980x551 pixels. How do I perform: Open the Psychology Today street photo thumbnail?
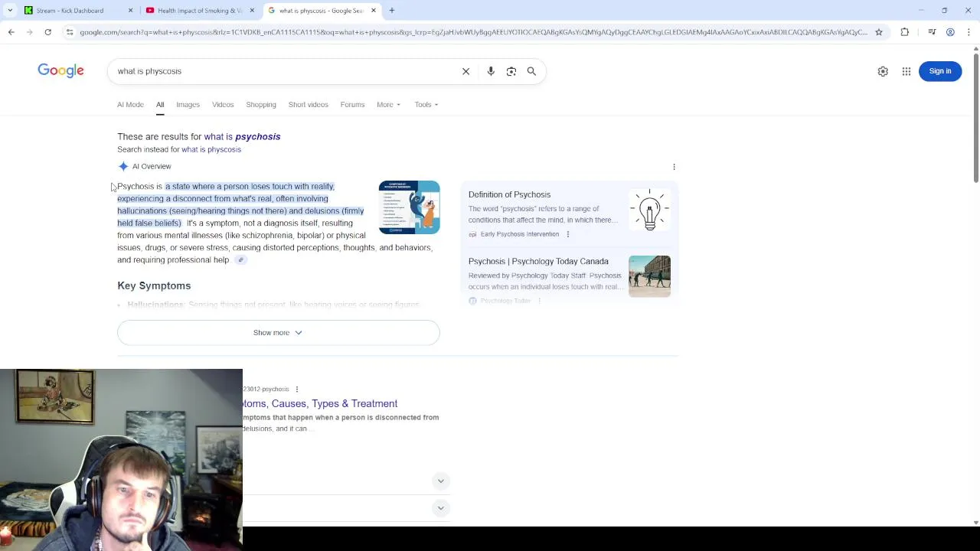coord(649,276)
